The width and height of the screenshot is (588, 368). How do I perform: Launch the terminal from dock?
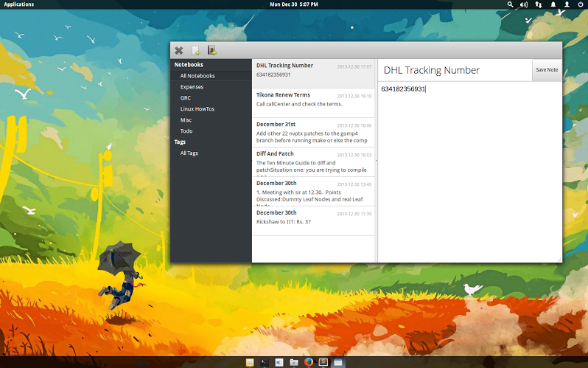click(x=265, y=362)
